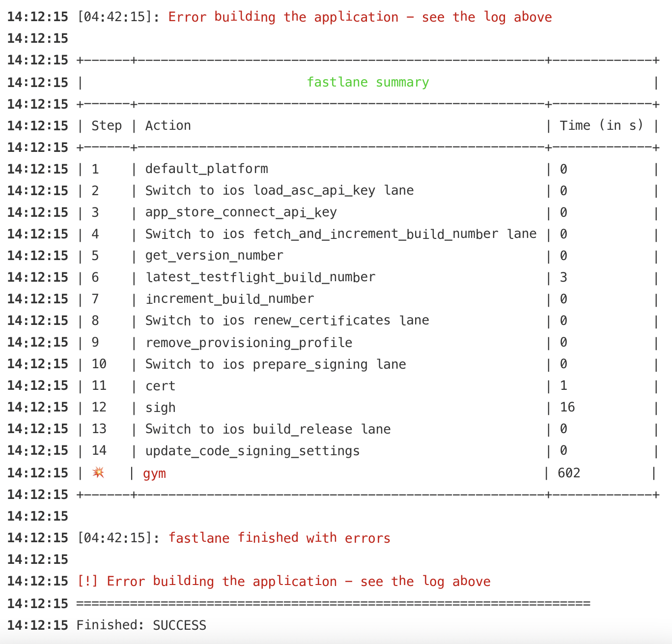Screen dimensions: 672x644
Task: Select the "remove_provisioning_profile" action
Action: pyautogui.click(x=249, y=343)
